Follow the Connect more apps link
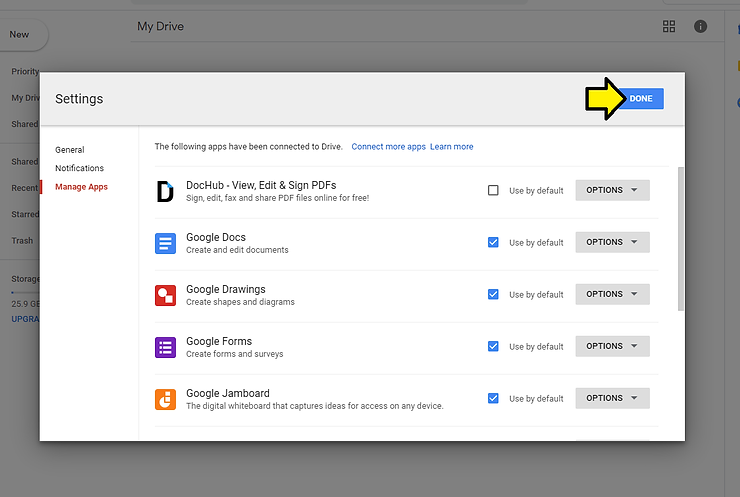Image resolution: width=740 pixels, height=497 pixels. [388, 147]
